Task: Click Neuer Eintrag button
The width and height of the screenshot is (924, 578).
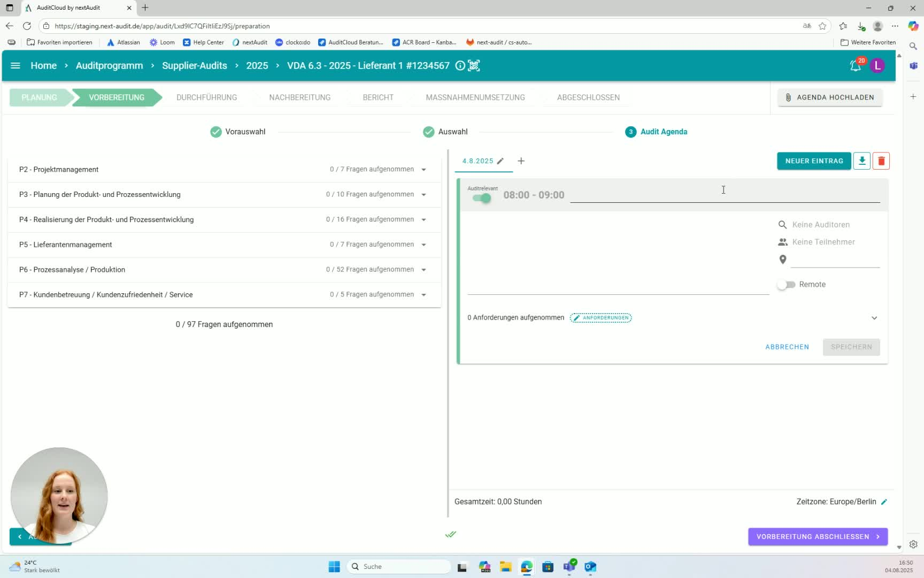Action: point(813,161)
